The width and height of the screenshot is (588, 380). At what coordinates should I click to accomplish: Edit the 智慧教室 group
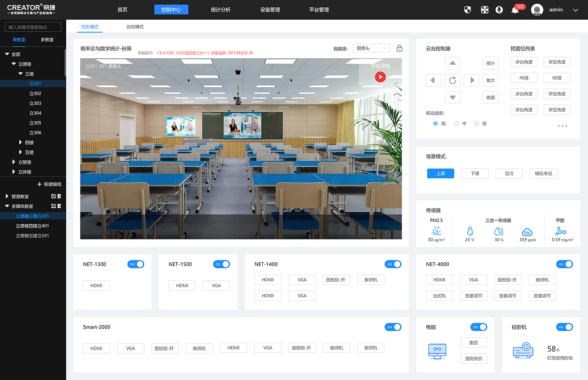click(54, 196)
